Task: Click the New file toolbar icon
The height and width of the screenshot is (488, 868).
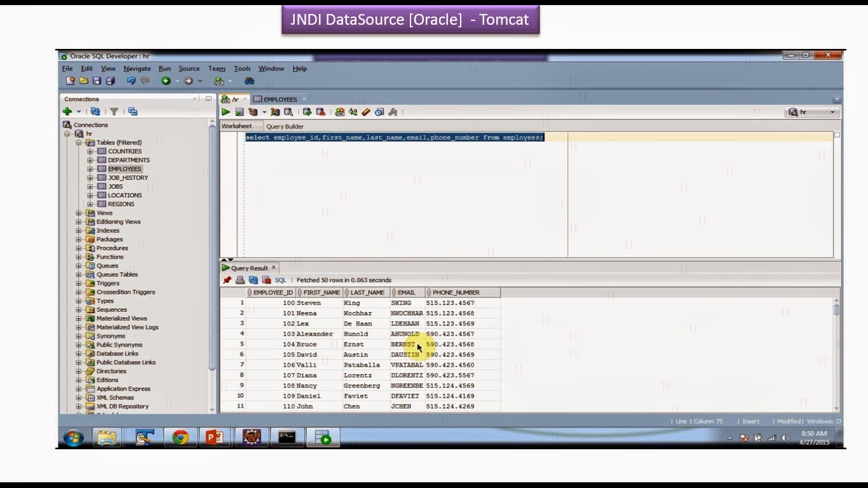Action: (71, 81)
